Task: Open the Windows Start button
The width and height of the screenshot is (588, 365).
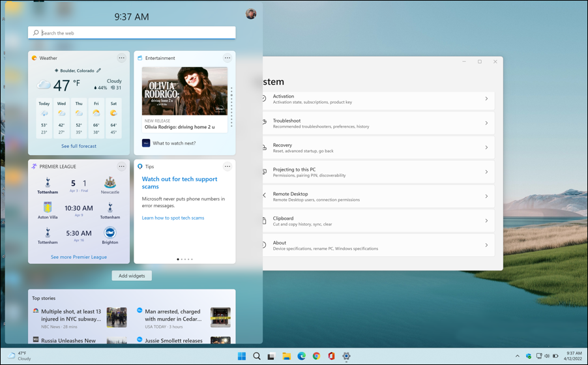Action: (242, 356)
